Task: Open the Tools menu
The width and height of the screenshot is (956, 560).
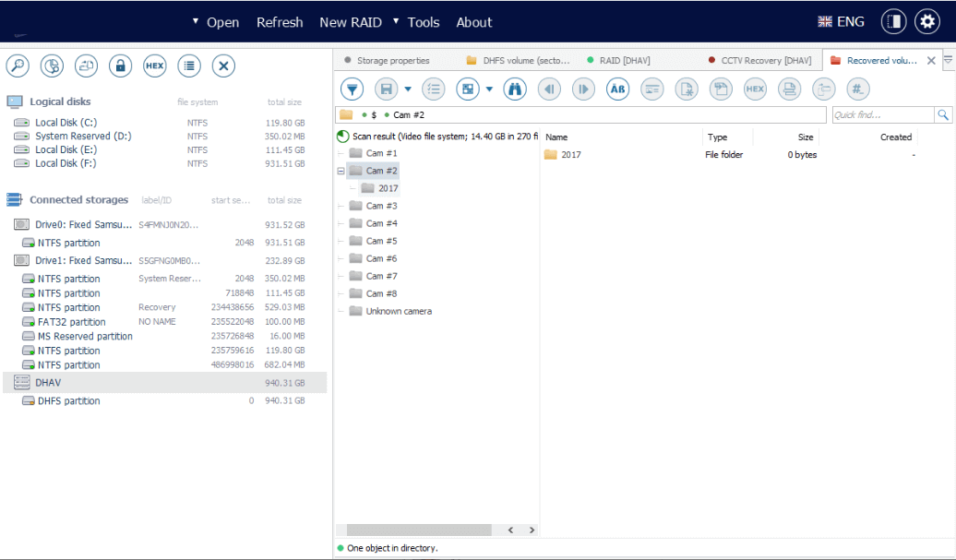Action: click(423, 22)
